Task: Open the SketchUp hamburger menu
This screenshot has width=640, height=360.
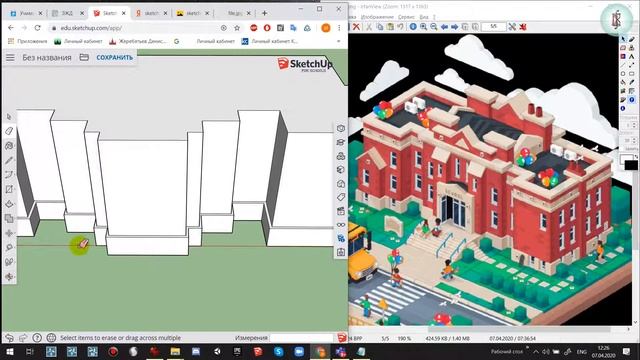Action: (x=10, y=58)
